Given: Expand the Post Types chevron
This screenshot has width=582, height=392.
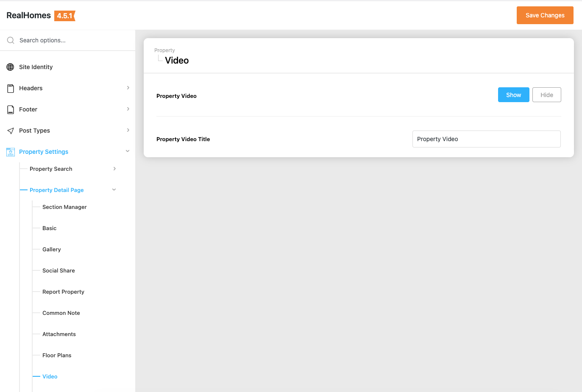Looking at the screenshot, I should pos(128,130).
